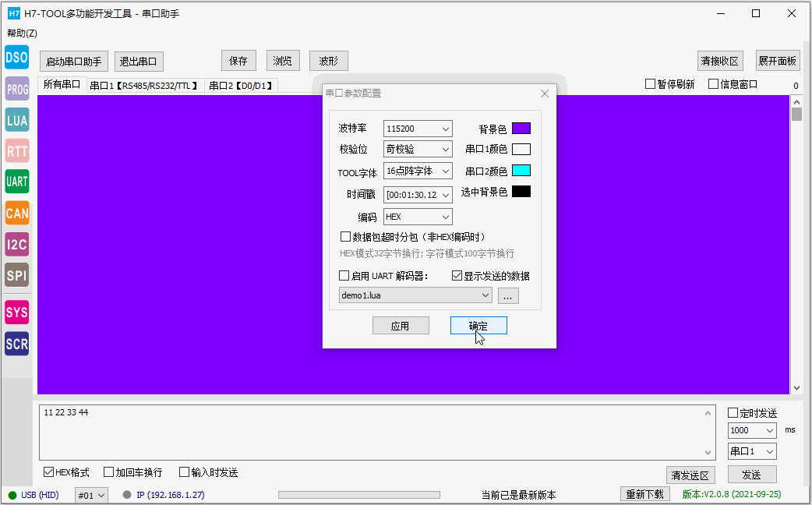Image resolution: width=812 pixels, height=505 pixels.
Task: Close the 串口参数配置 dialog
Action: click(x=544, y=94)
